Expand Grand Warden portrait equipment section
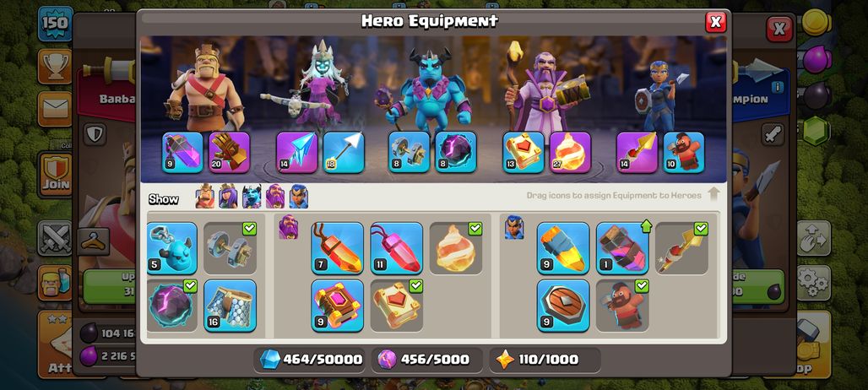Viewport: 868px width, 390px height. pos(289,227)
